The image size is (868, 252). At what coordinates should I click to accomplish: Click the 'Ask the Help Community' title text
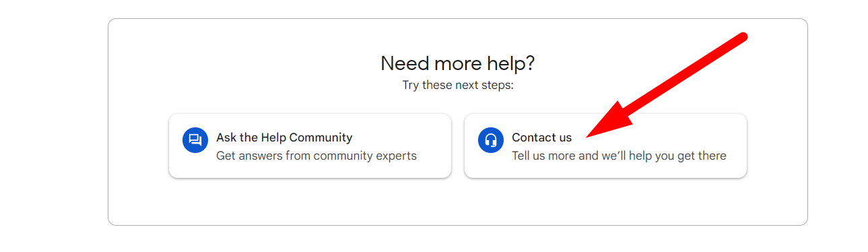284,137
